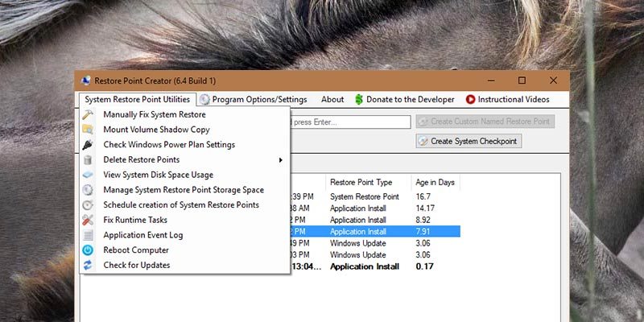Click the gear icon next to Program Options/Settings

point(205,99)
